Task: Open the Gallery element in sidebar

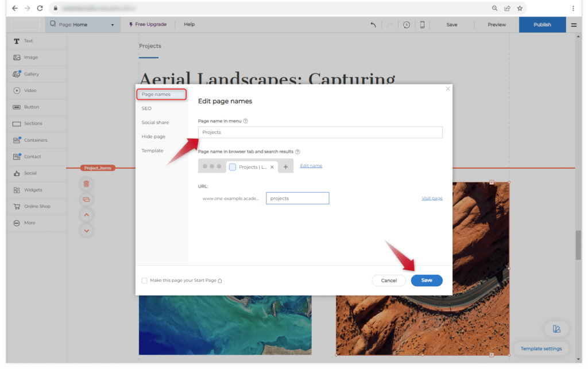Action: 32,74
